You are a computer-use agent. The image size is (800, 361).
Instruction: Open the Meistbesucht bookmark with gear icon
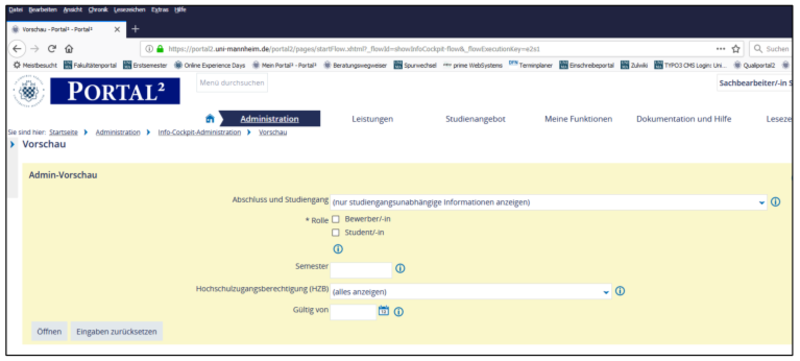(x=35, y=65)
